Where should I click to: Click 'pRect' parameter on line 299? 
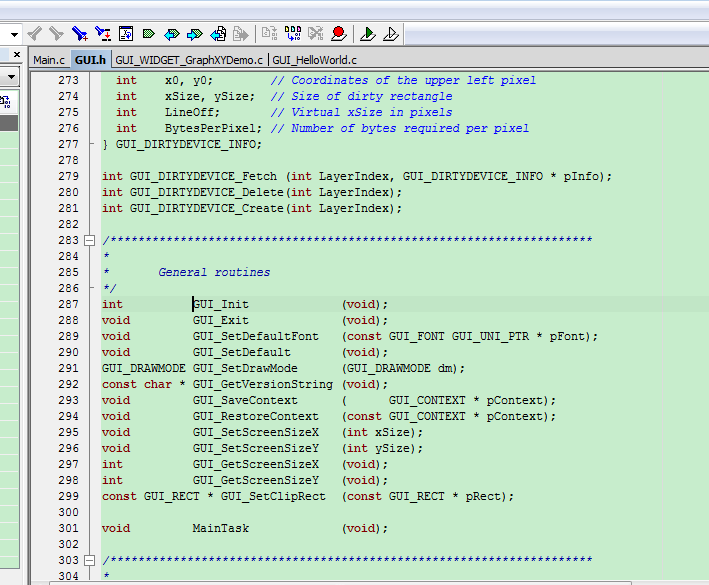(483, 496)
